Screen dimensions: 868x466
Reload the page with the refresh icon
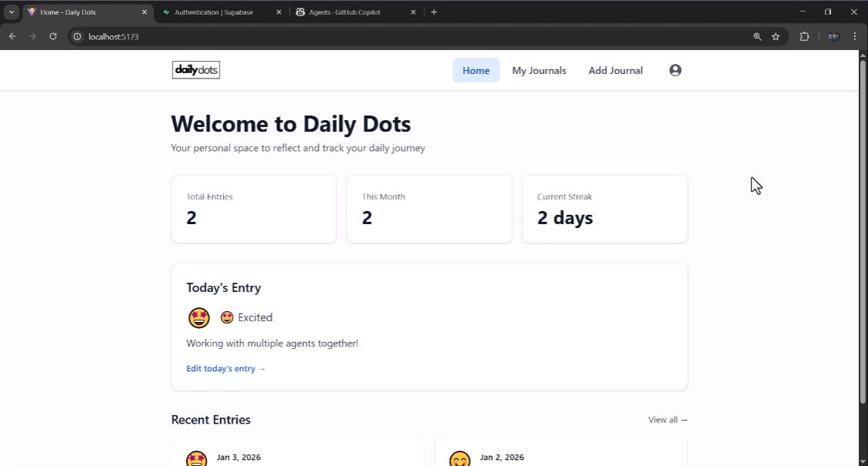pyautogui.click(x=52, y=36)
